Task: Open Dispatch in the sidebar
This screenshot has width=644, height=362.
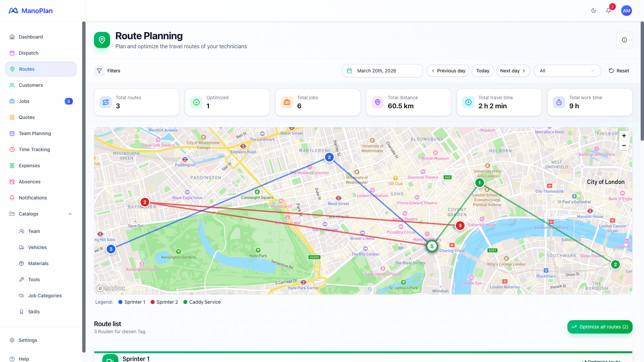Action: [x=29, y=53]
